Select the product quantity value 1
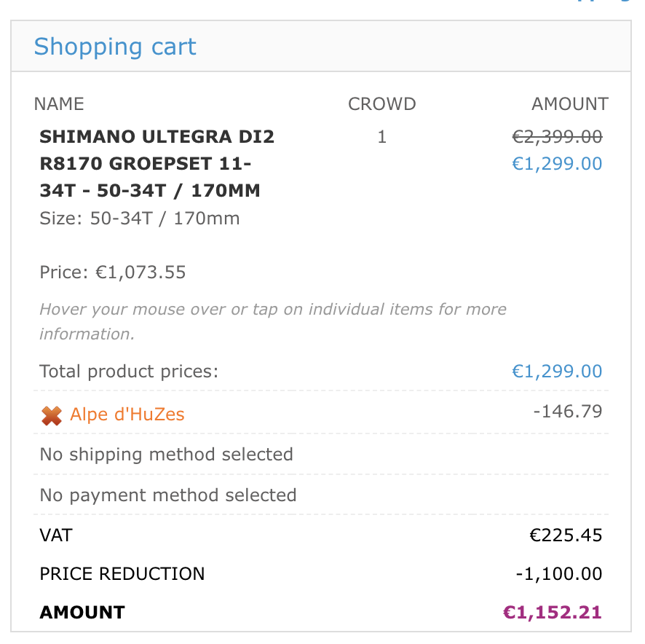The width and height of the screenshot is (645, 644). point(381,136)
